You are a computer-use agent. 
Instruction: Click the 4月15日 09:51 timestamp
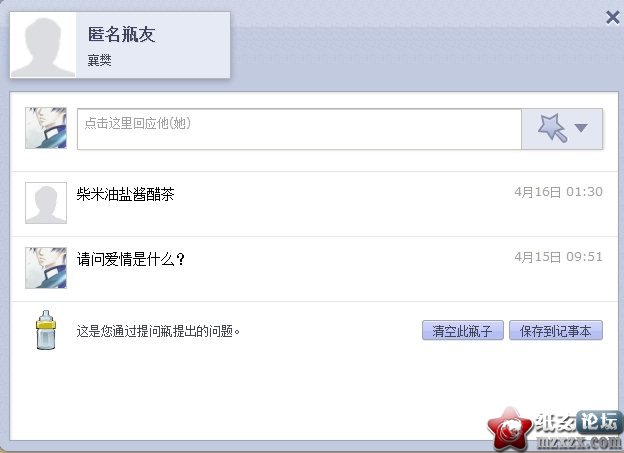[x=558, y=257]
